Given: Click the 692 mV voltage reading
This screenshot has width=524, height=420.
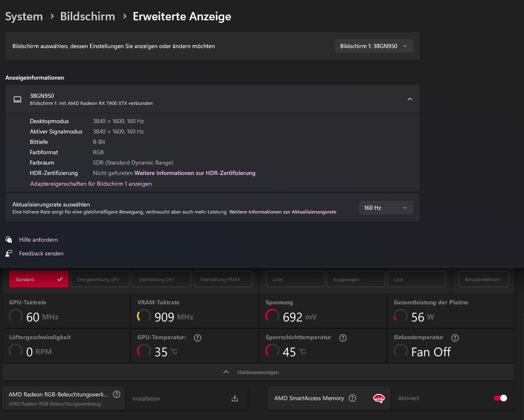Looking at the screenshot, I should (300, 317).
